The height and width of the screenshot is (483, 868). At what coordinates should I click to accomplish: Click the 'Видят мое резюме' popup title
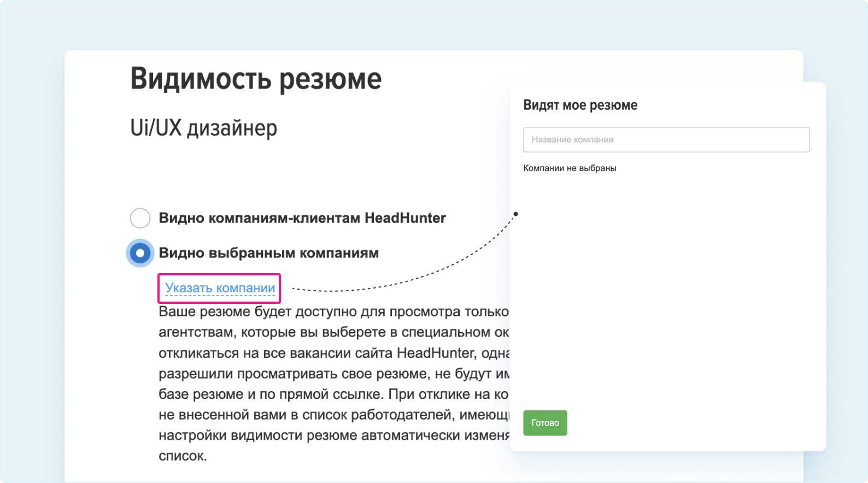point(580,105)
